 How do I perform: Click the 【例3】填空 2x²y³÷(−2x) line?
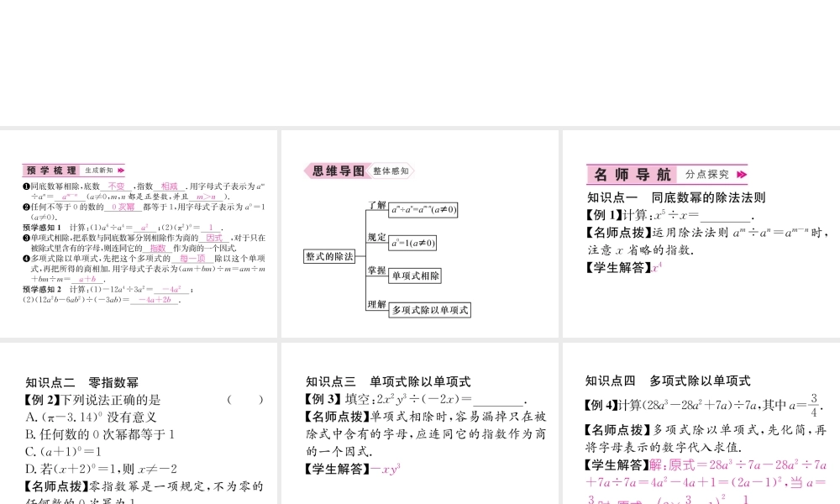click(x=416, y=399)
